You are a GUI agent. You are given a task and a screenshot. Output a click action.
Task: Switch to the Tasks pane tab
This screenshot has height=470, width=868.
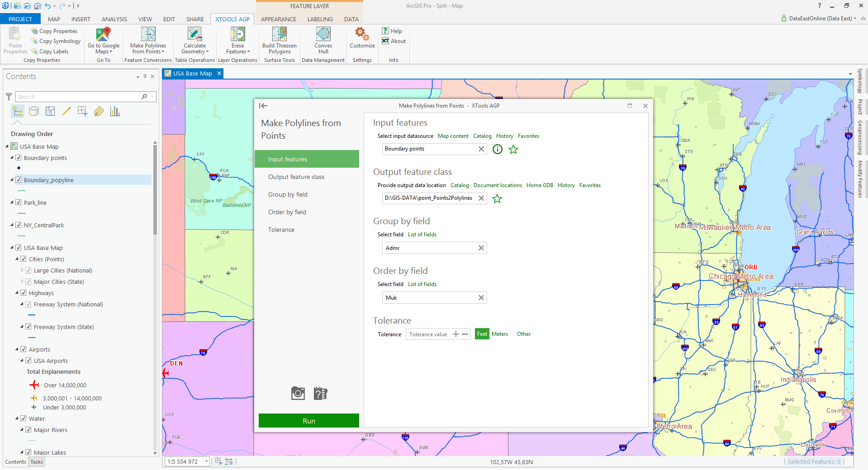coord(37,462)
